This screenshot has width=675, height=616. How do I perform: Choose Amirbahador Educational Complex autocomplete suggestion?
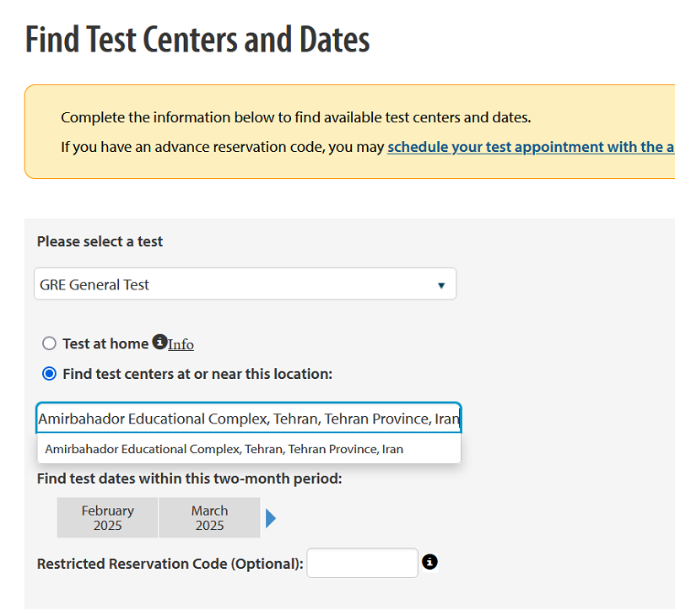[249, 449]
